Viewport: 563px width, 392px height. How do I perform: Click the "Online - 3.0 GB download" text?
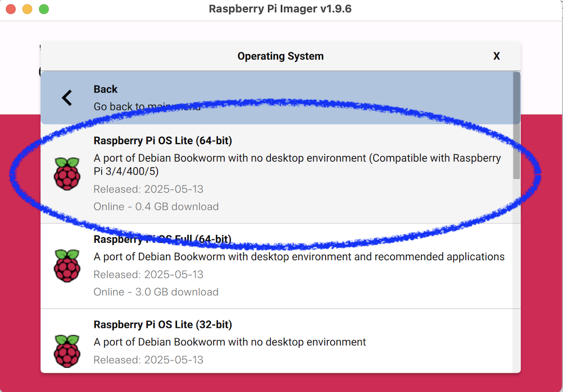click(x=156, y=292)
